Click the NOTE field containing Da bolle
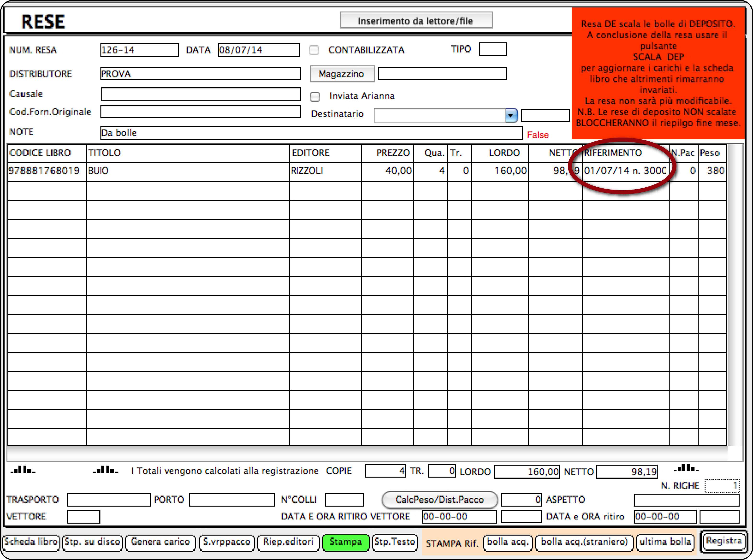This screenshot has width=753, height=560. click(x=311, y=133)
